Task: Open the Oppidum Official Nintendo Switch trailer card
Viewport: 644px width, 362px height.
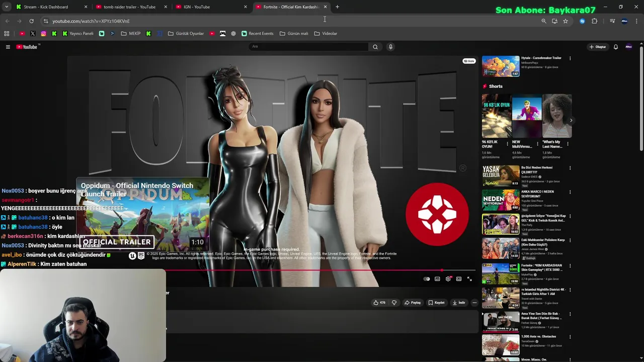Action: [x=142, y=214]
